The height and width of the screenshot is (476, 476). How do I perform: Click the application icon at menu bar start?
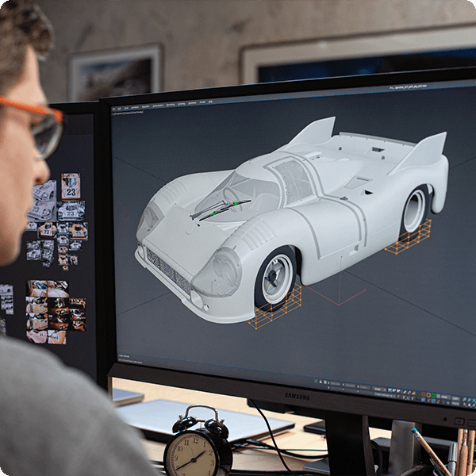[113, 108]
